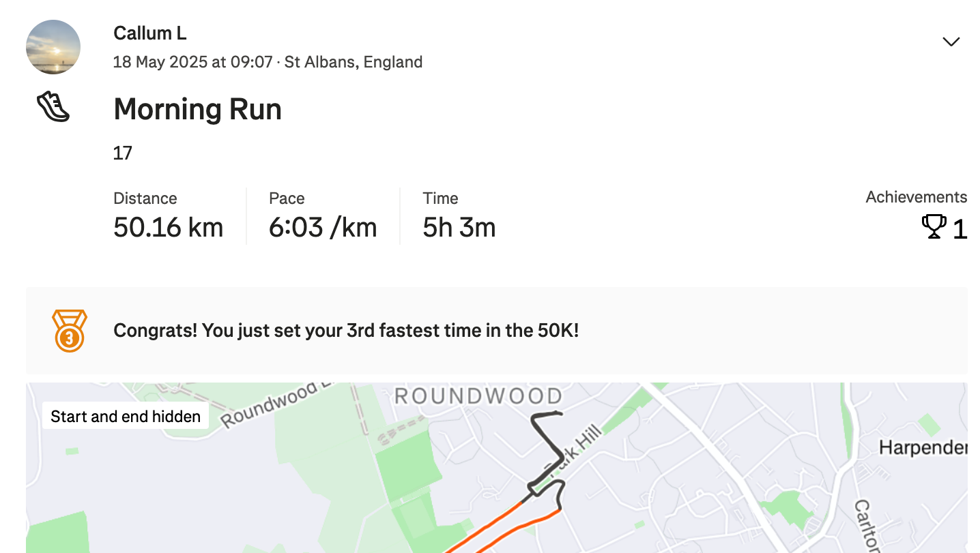The height and width of the screenshot is (553, 980).
Task: Click the 'Start and end hidden' label
Action: [x=126, y=417]
